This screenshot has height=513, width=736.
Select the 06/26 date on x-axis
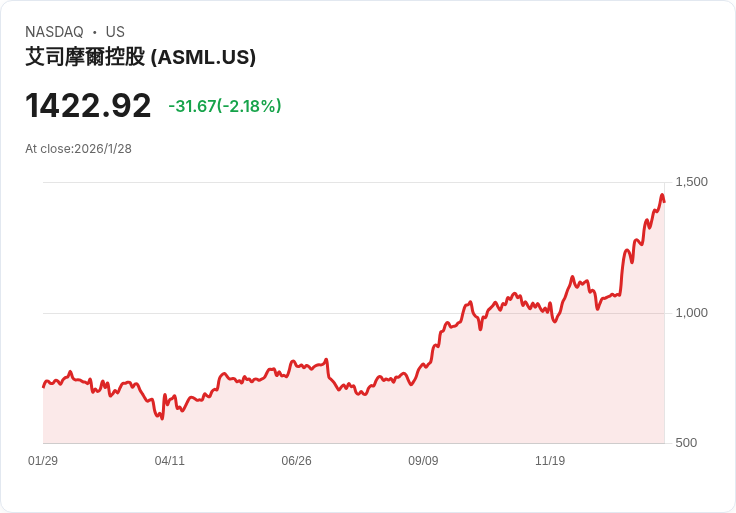(296, 461)
